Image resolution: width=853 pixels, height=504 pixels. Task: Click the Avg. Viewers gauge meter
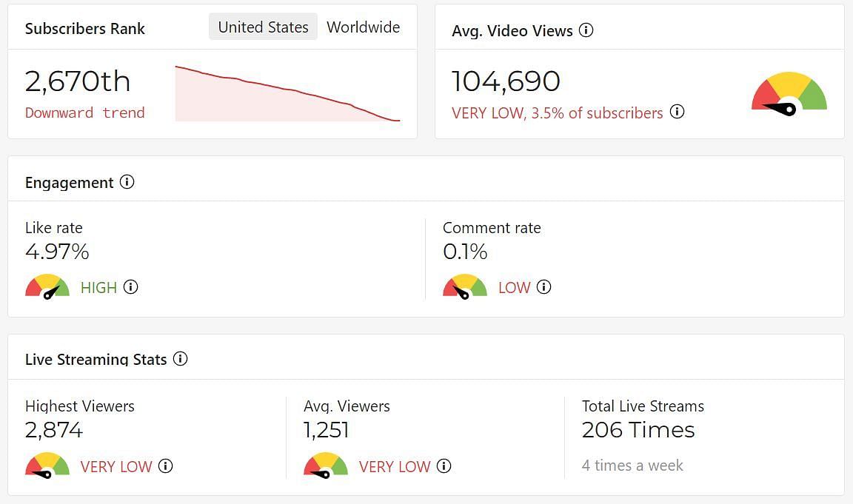326,465
